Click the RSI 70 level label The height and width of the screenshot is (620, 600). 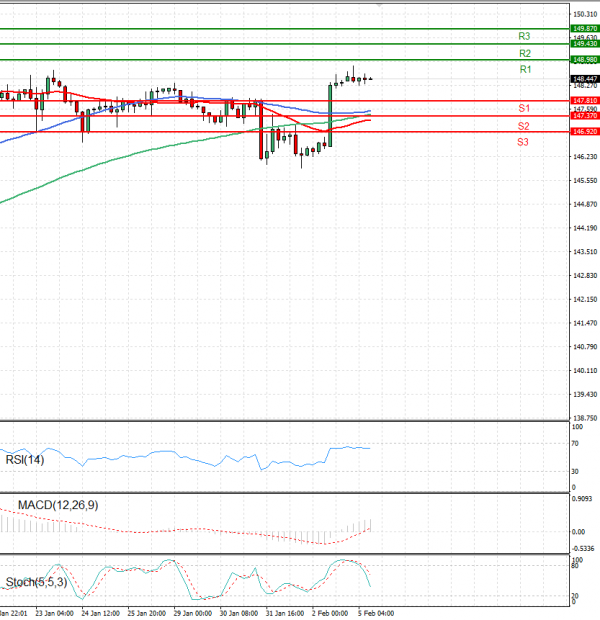tap(575, 444)
